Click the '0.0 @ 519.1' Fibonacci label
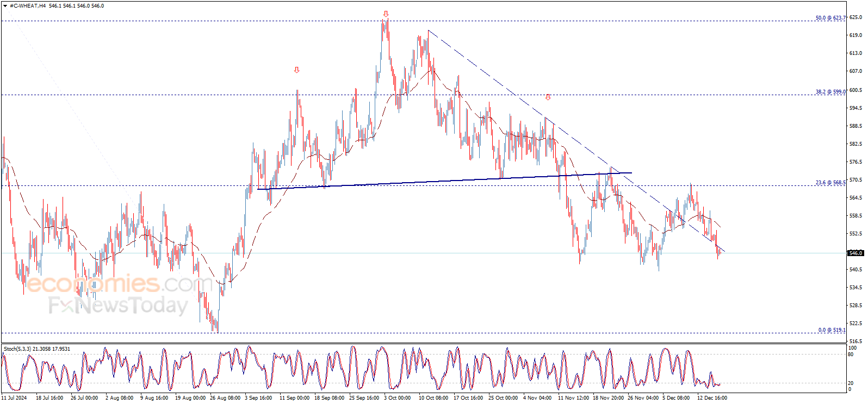The image size is (868, 404). (x=832, y=330)
